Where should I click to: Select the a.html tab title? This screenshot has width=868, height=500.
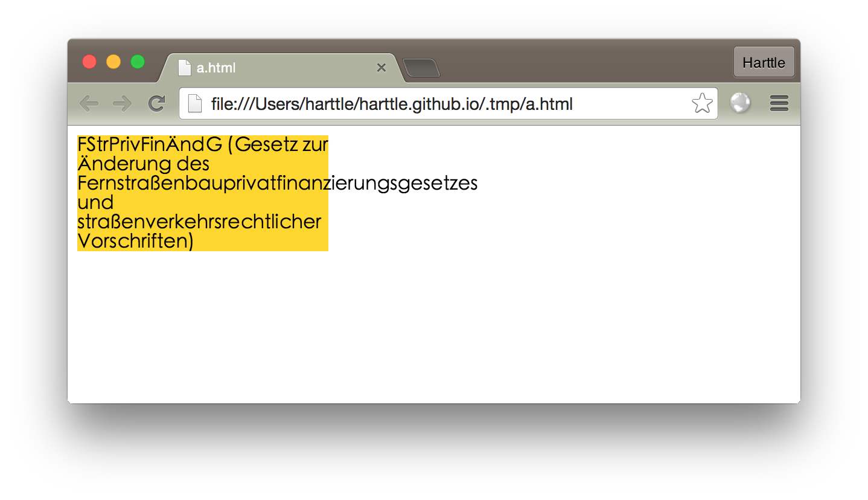tap(216, 68)
